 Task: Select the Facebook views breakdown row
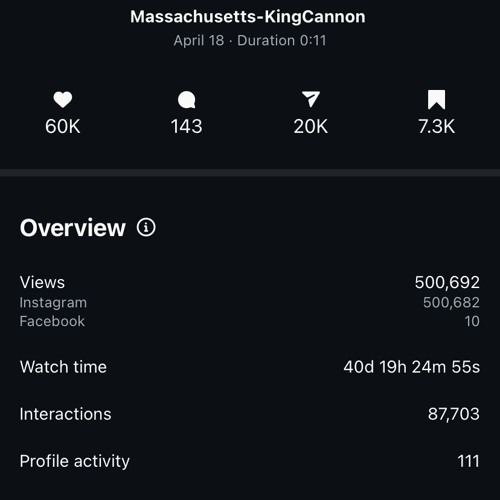pos(250,321)
